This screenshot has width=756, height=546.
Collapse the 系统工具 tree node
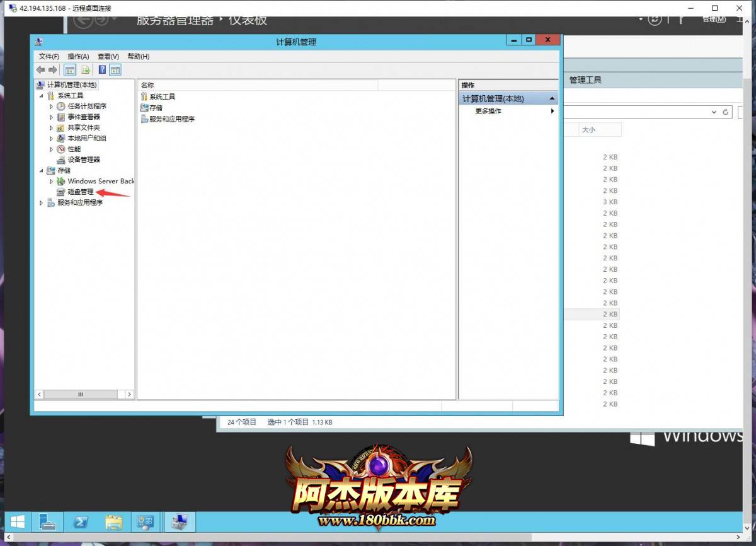click(x=42, y=96)
